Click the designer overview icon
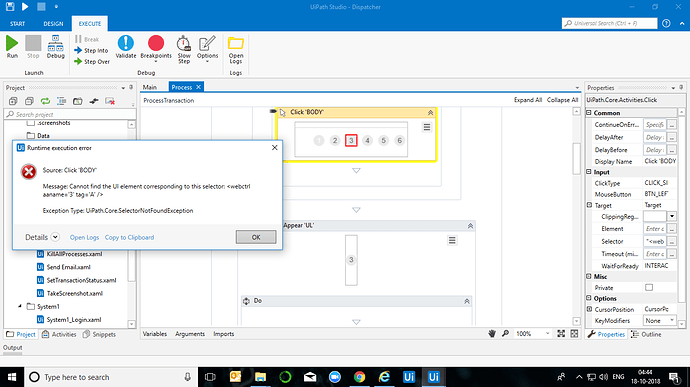This screenshot has width=690, height=387. click(574, 334)
